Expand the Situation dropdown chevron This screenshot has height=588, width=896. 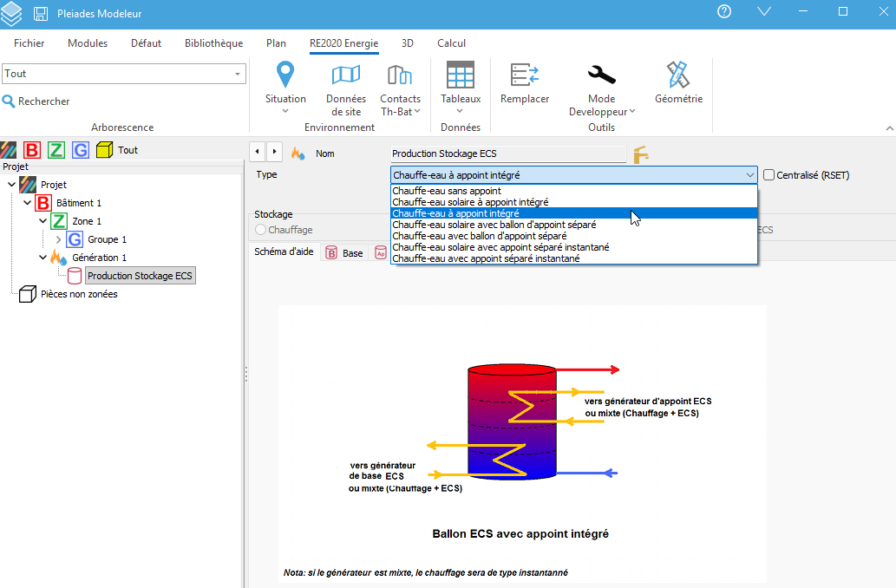pos(285,111)
